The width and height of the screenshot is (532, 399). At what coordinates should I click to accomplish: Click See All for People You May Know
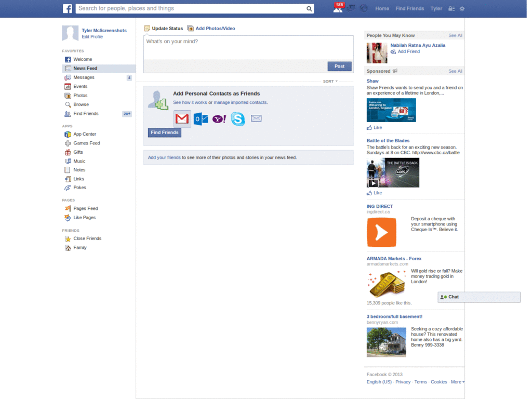pos(455,35)
